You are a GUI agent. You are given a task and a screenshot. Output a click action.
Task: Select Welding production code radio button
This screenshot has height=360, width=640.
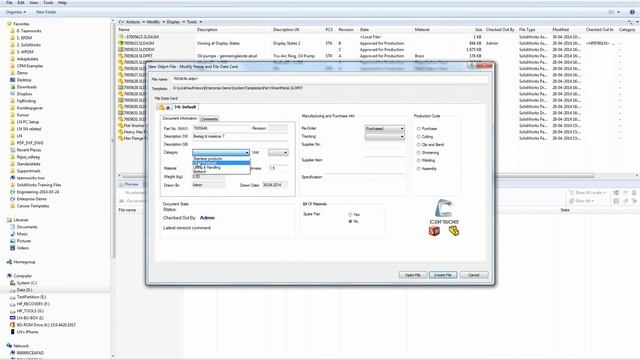(419, 160)
